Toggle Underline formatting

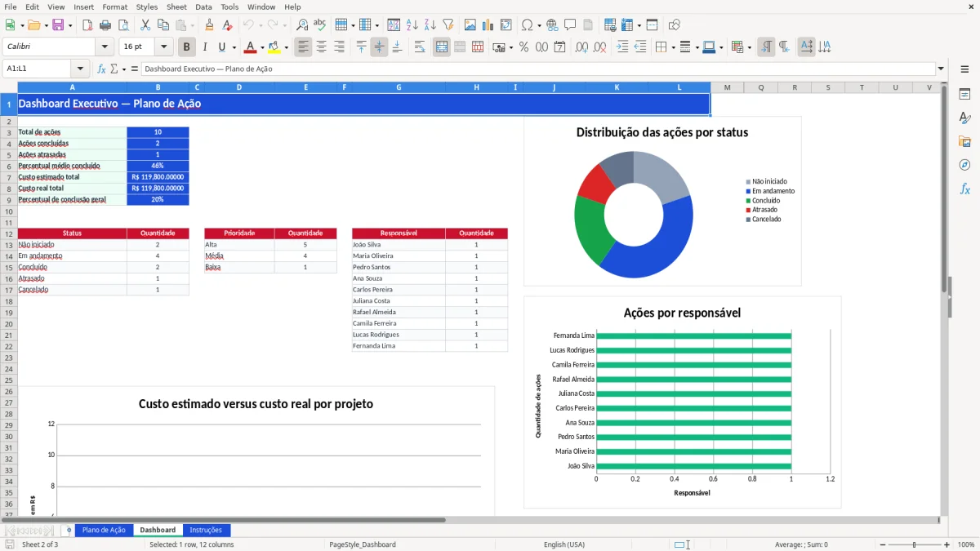pos(222,47)
